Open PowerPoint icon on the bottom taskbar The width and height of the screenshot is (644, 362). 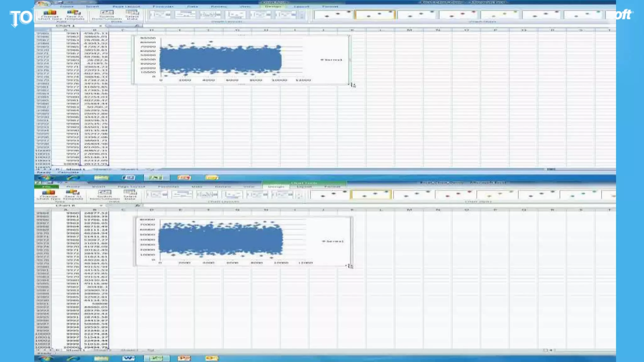[x=184, y=358]
